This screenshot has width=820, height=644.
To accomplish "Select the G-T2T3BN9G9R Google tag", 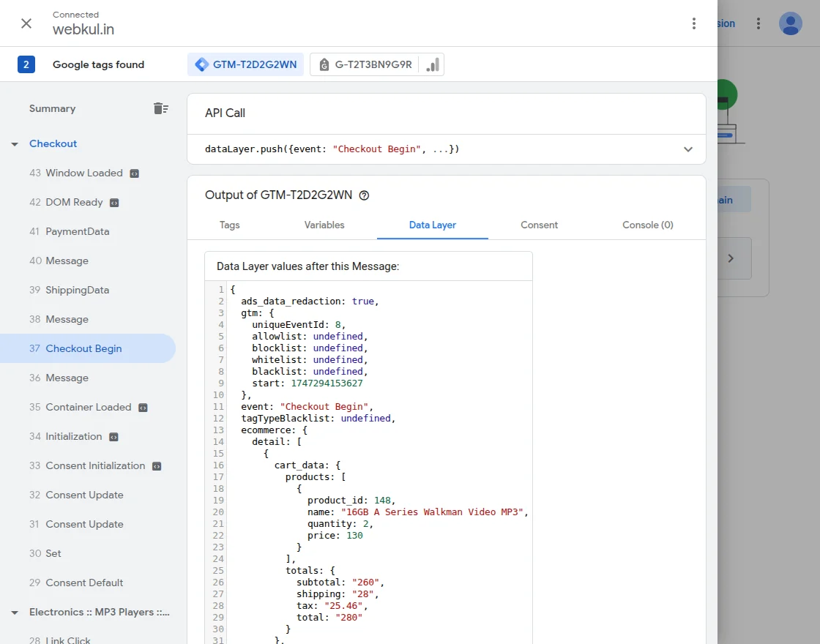I will (x=366, y=64).
